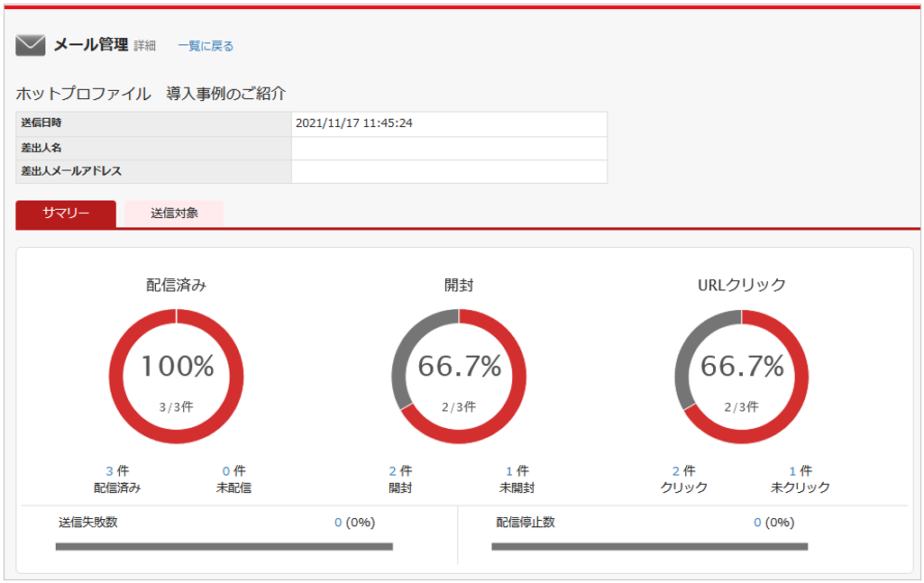924x583 pixels.
Task: Switch to the 送信対象 tab
Action: tap(174, 214)
